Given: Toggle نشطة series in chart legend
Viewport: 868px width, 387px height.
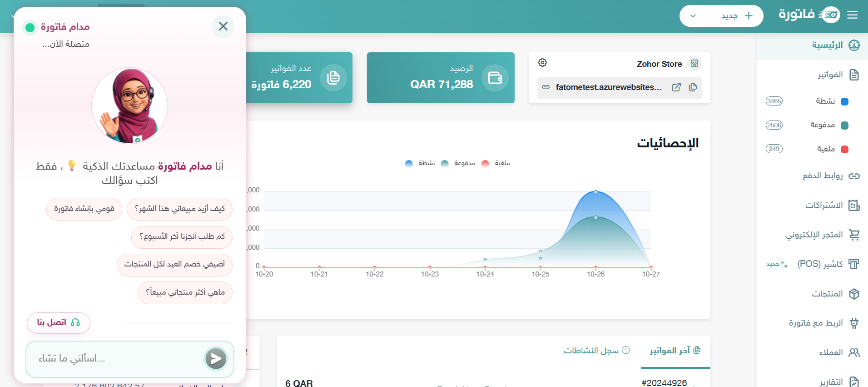Looking at the screenshot, I should (x=420, y=163).
